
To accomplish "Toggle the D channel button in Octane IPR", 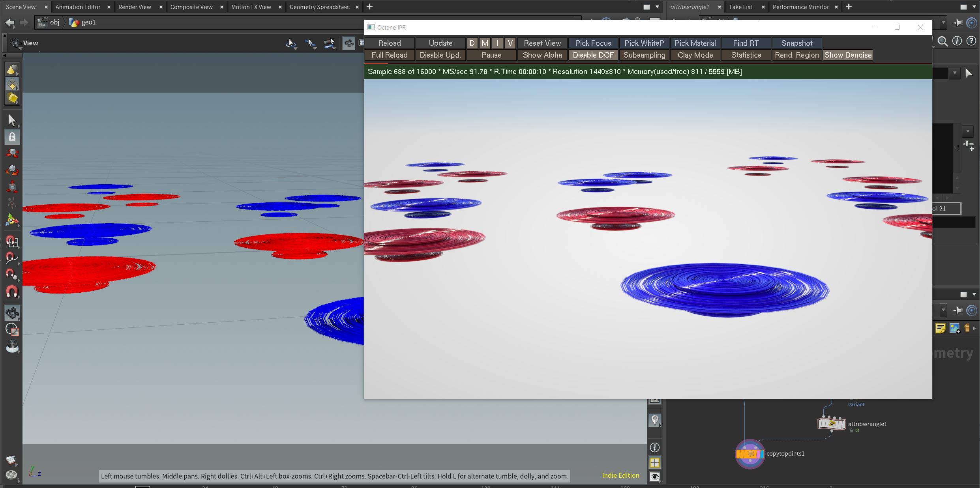I will coord(472,43).
